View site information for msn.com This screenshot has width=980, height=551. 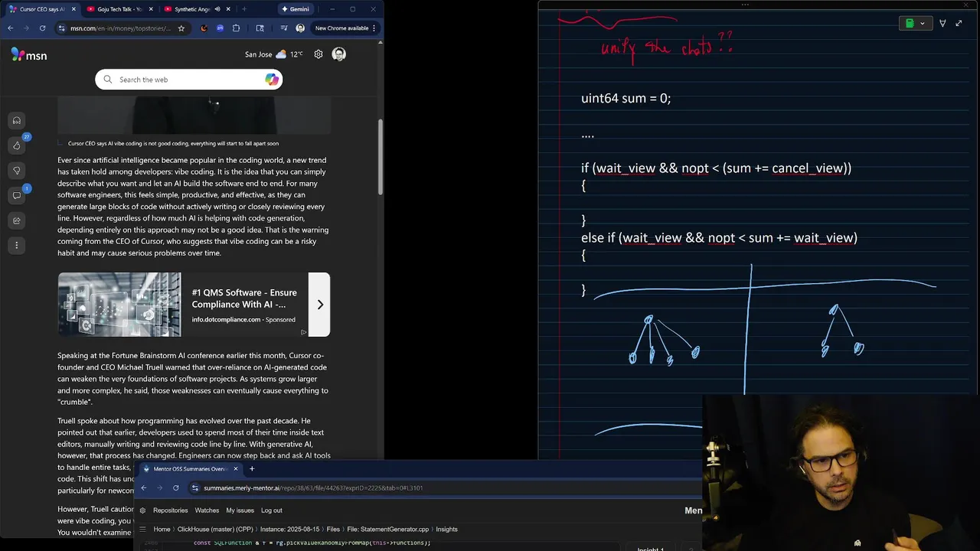click(x=62, y=28)
